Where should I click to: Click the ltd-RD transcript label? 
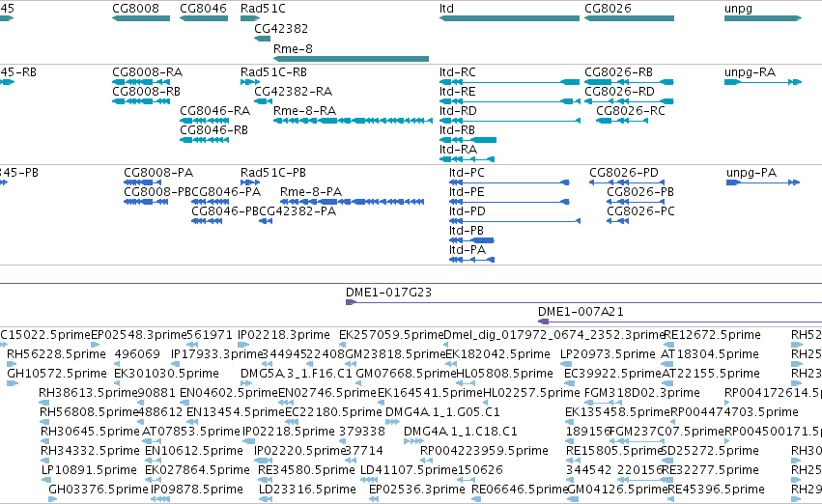[458, 110]
